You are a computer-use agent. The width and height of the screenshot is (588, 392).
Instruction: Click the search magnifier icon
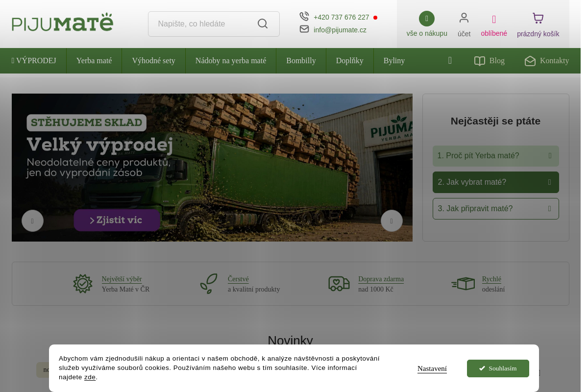tap(263, 24)
